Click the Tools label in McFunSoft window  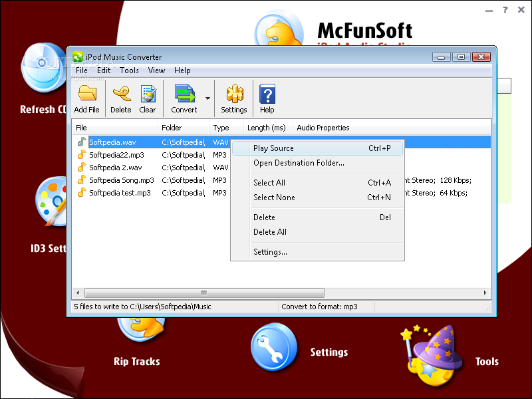pyautogui.click(x=487, y=362)
